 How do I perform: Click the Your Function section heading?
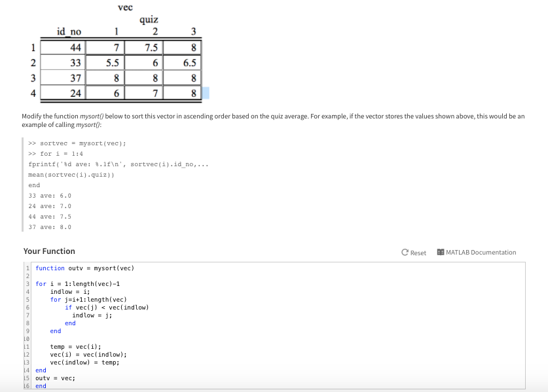pos(48,251)
